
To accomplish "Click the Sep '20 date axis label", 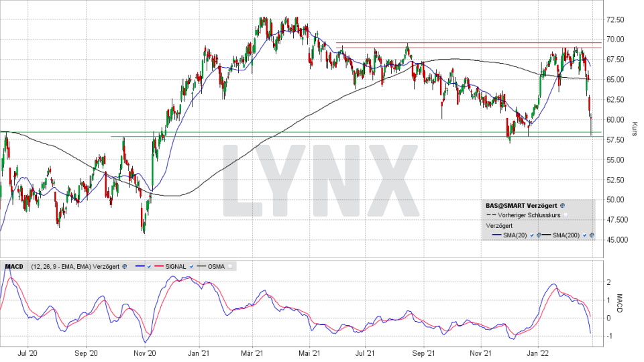I will click(87, 353).
